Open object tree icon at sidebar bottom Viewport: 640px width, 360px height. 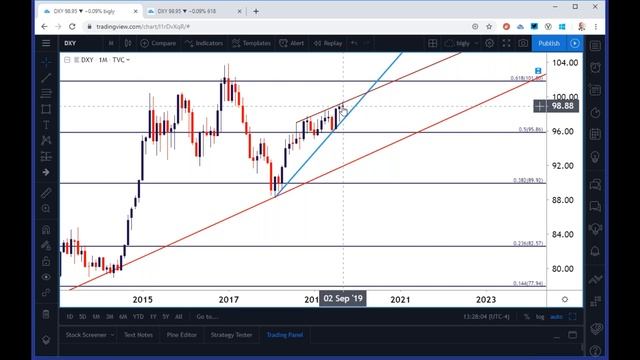pos(46,340)
